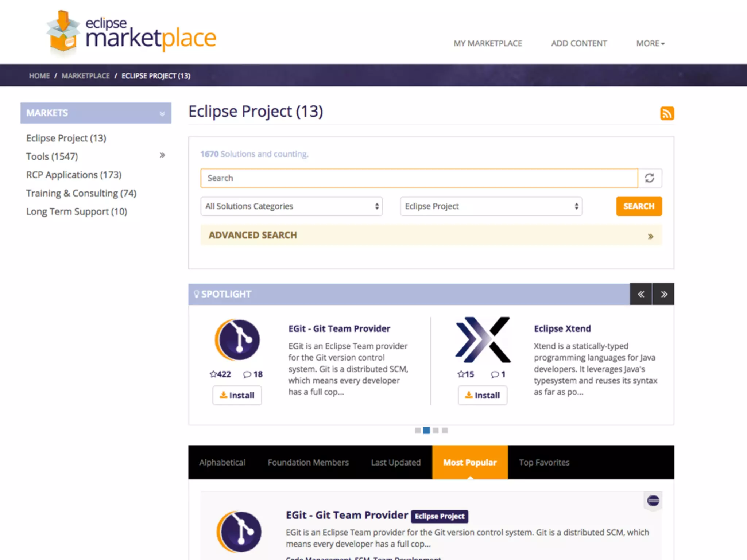Open the More menu in header
The height and width of the screenshot is (560, 747).
pos(650,43)
